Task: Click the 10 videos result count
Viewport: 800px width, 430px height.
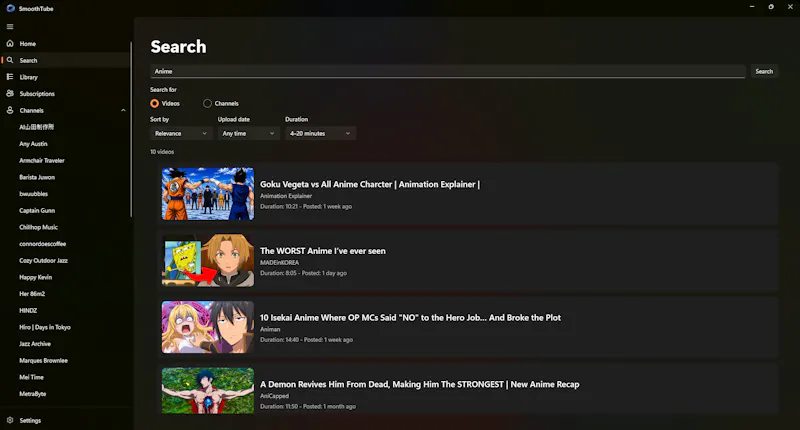Action: 162,152
